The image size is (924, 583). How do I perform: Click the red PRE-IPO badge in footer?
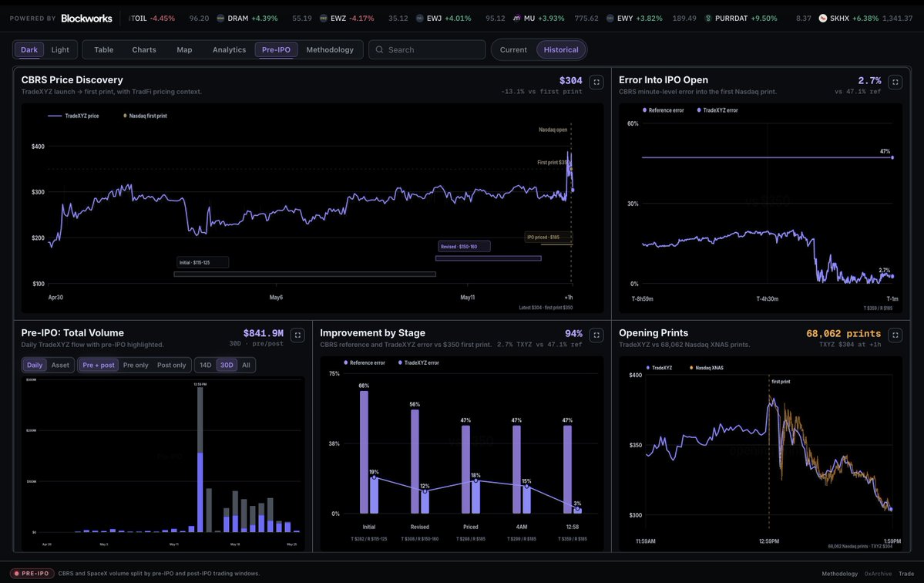click(32, 573)
